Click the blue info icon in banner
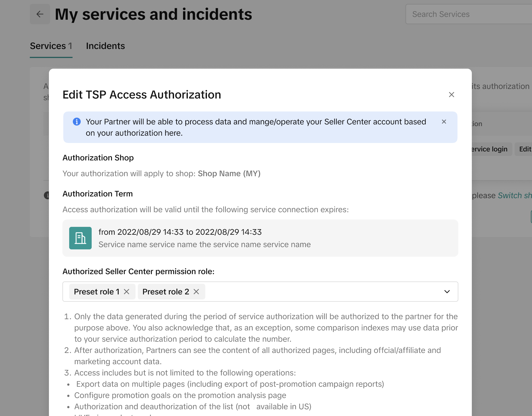 pyautogui.click(x=77, y=122)
